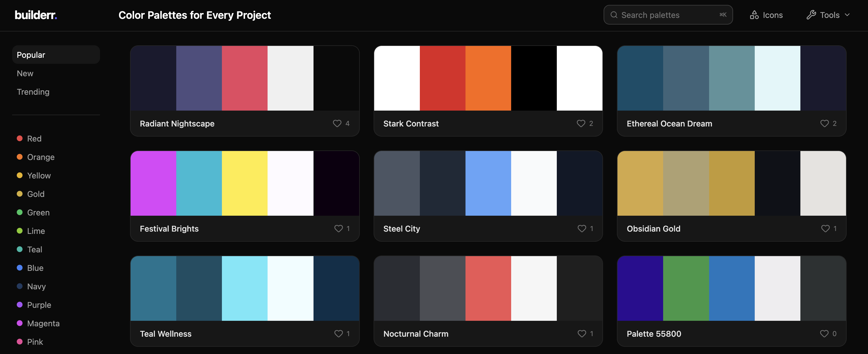Click the search magnifier icon
This screenshot has width=868, height=354.
click(614, 15)
